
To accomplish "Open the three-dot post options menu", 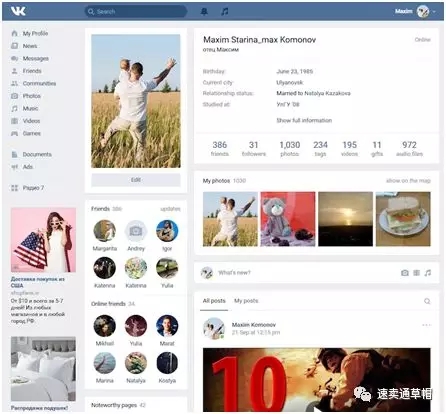I will coord(426,325).
